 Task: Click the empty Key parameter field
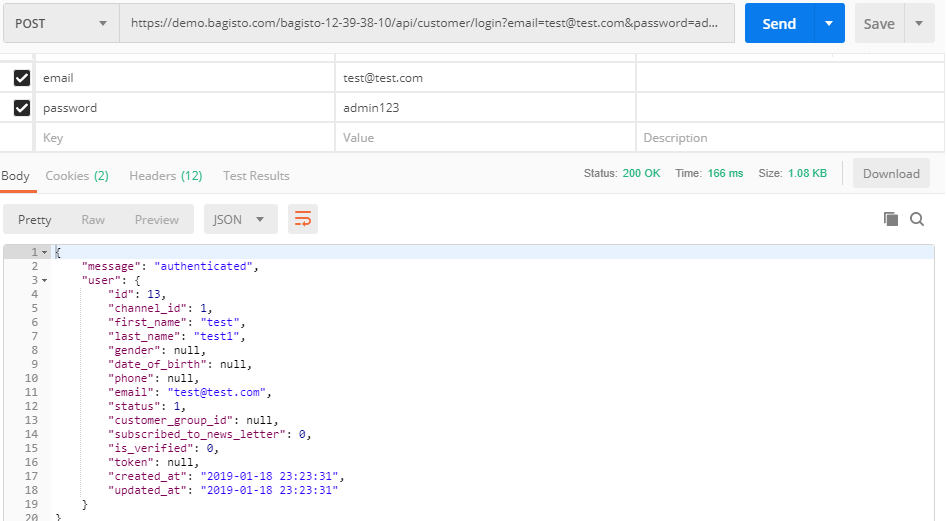[x=185, y=138]
